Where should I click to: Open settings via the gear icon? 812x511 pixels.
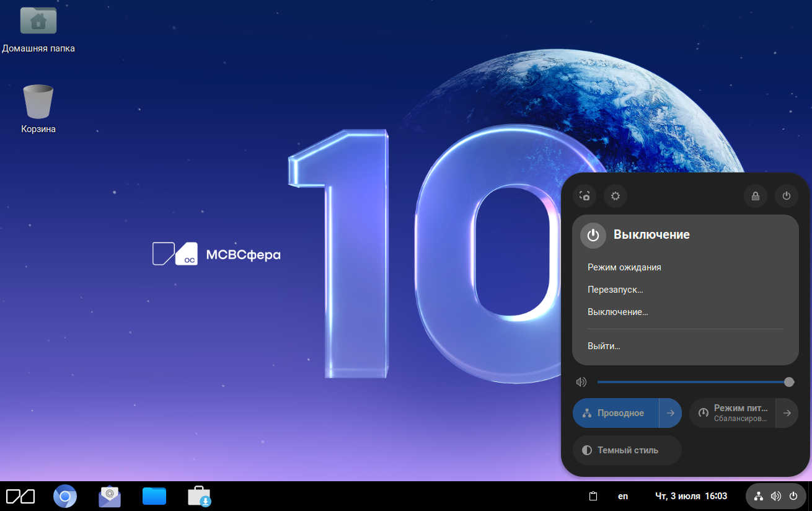pyautogui.click(x=616, y=196)
